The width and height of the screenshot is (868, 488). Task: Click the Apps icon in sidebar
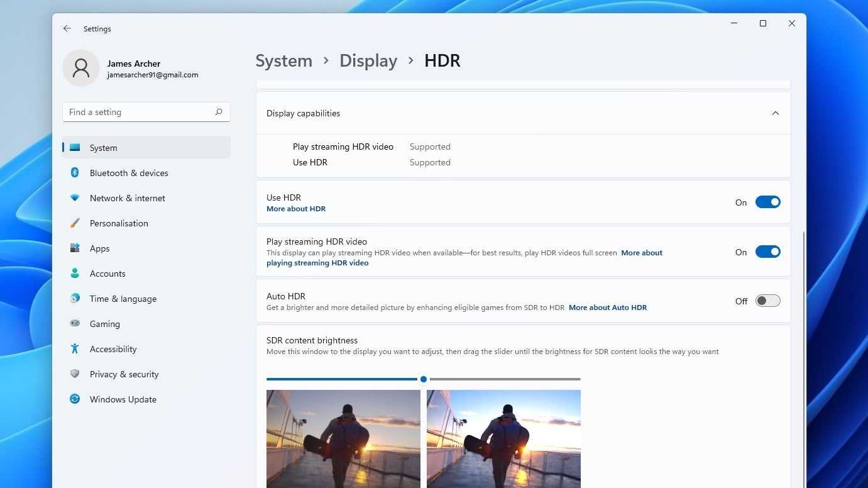pyautogui.click(x=75, y=248)
